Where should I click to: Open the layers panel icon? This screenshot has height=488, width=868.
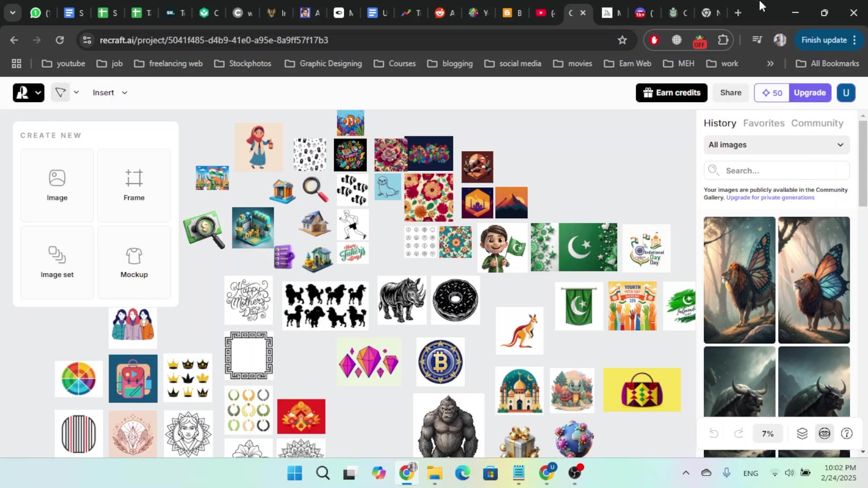802,434
